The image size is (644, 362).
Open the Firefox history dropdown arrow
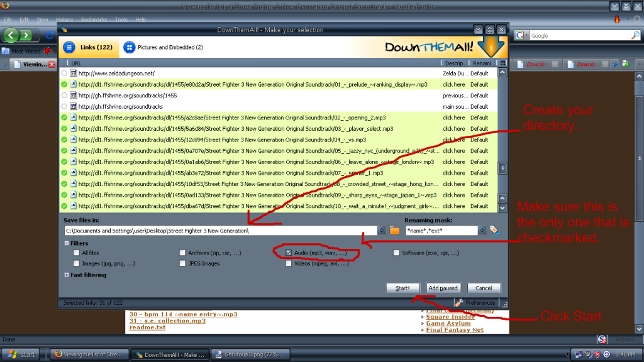(36, 36)
